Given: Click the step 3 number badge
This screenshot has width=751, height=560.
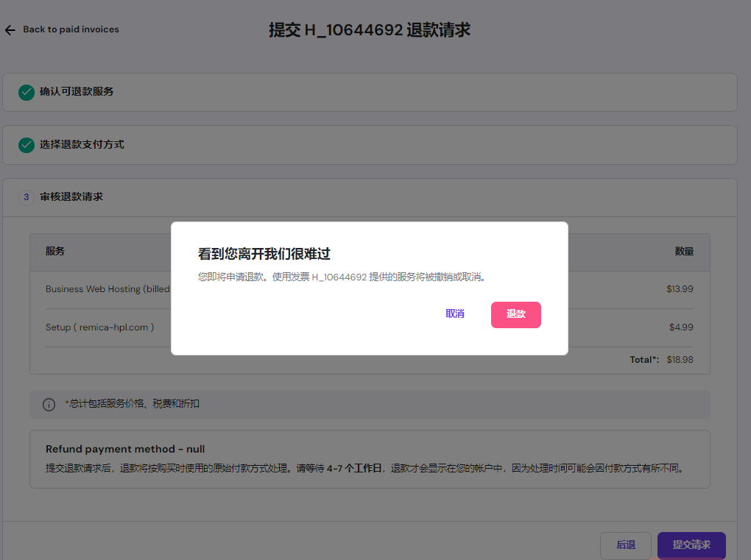Looking at the screenshot, I should 26,197.
